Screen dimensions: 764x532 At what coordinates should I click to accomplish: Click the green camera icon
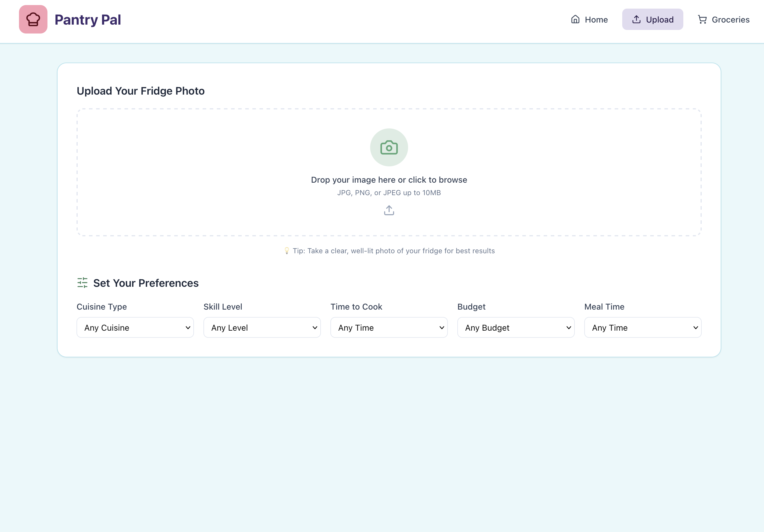pos(389,147)
